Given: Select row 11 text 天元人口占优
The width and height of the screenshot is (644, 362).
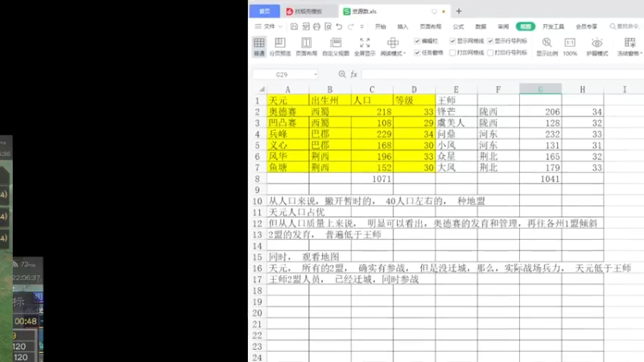Looking at the screenshot, I should point(296,212).
